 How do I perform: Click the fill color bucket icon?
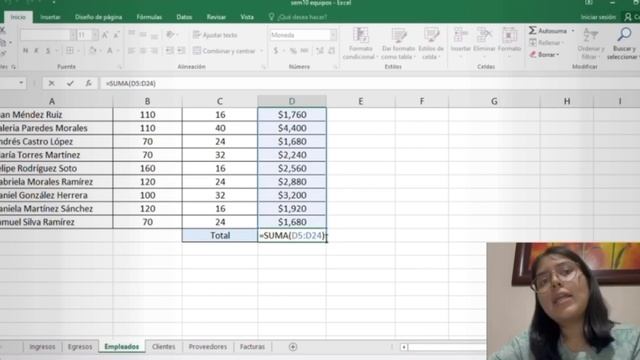click(x=92, y=51)
